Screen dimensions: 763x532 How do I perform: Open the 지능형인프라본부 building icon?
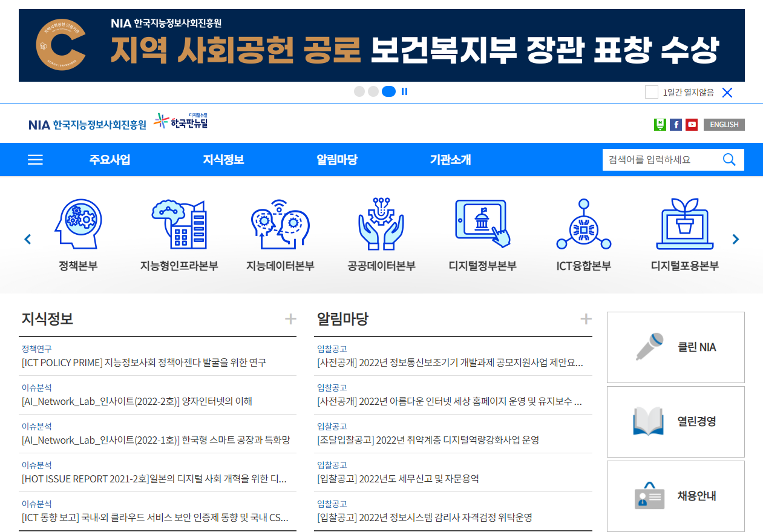(178, 224)
